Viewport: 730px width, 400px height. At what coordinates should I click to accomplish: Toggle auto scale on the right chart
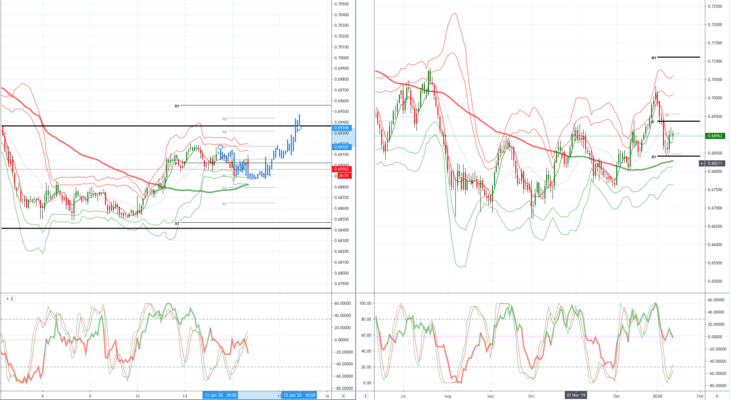(x=717, y=396)
